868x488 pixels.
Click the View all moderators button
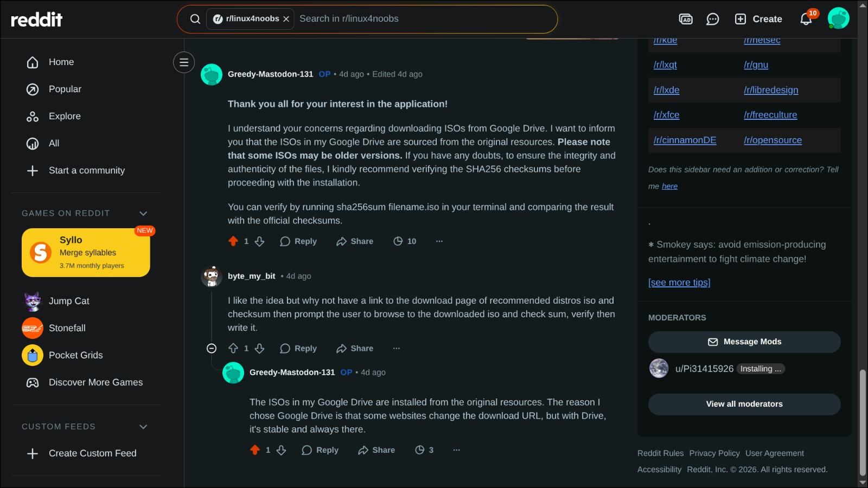[x=744, y=404]
